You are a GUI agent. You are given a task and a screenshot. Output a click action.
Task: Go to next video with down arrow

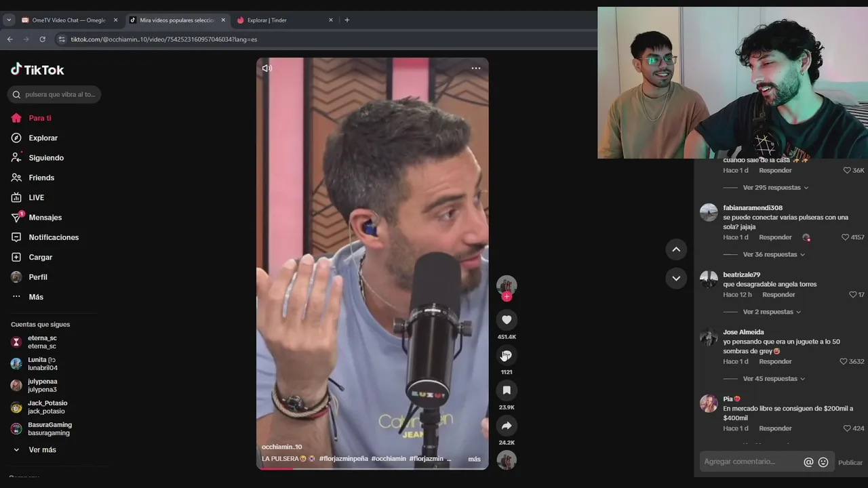point(676,278)
